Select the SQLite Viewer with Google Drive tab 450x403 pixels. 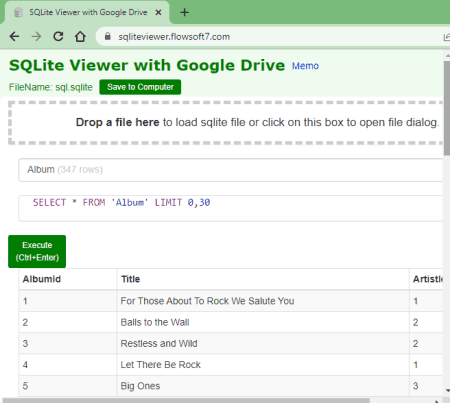pos(88,12)
